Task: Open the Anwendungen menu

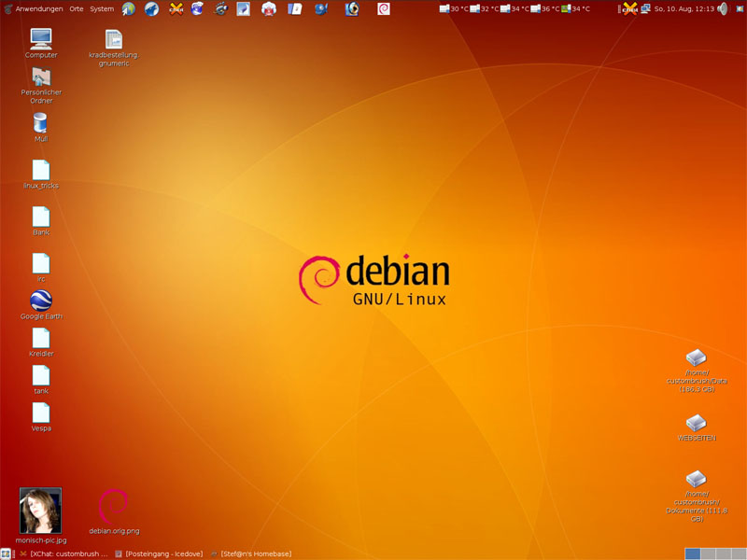Action: tap(38, 9)
